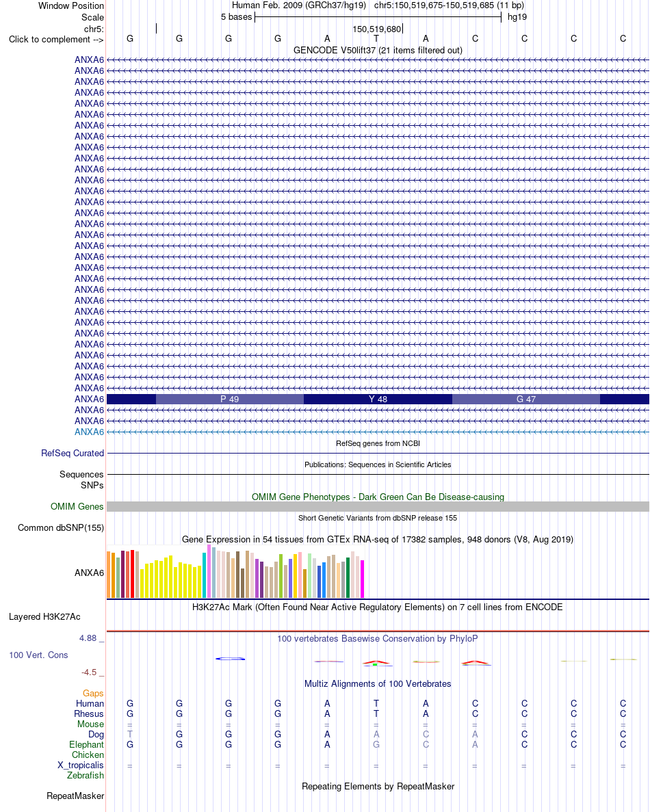Click the hg19 label beside scale bar
The height and width of the screenshot is (812, 650).
tap(517, 17)
